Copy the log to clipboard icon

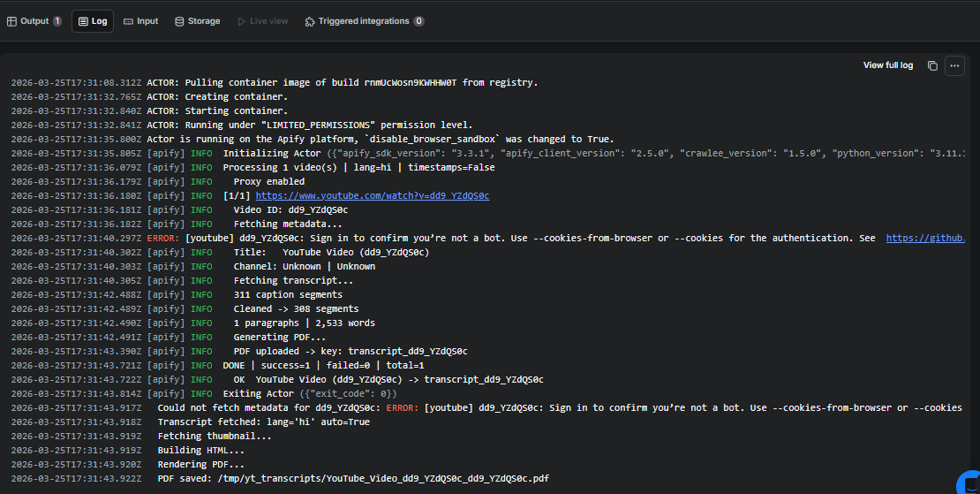pos(932,65)
